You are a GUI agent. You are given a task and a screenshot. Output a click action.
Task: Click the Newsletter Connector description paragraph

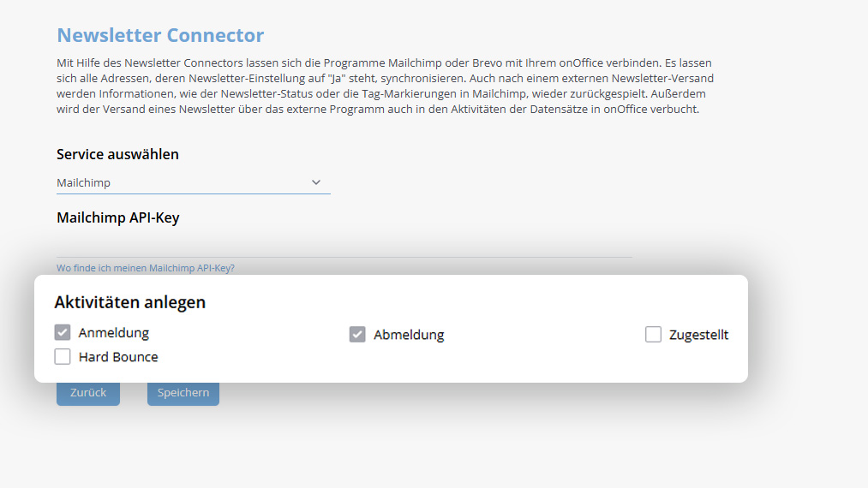[x=384, y=86]
